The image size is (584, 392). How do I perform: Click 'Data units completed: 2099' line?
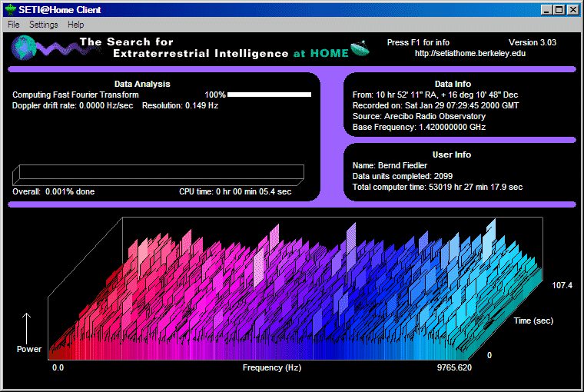403,176
